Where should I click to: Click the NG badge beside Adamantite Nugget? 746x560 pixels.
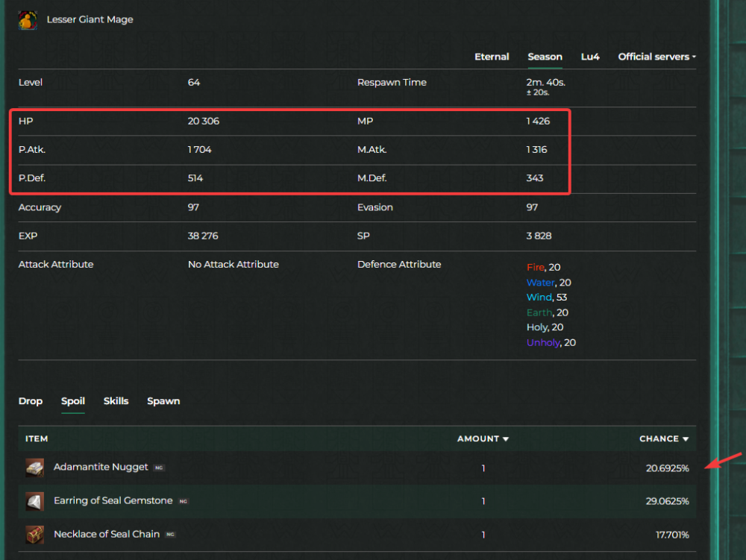tap(159, 468)
